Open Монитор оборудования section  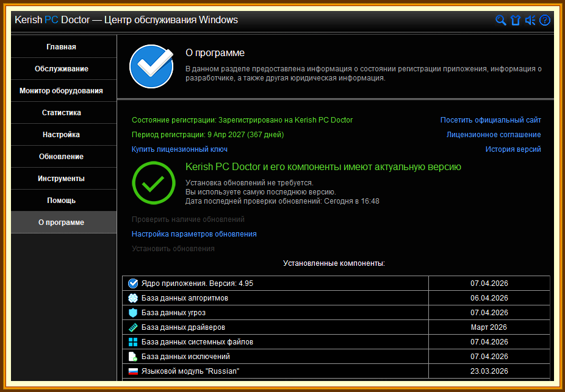(64, 91)
